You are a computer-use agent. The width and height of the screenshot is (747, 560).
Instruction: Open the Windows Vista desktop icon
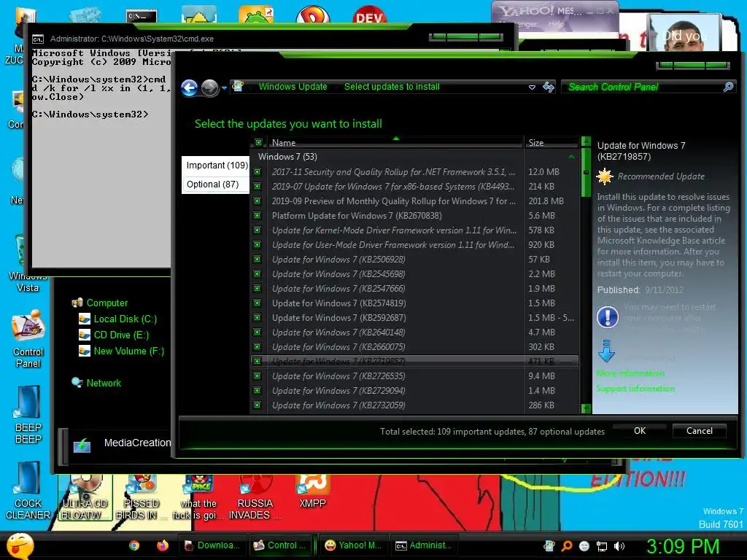click(x=27, y=264)
